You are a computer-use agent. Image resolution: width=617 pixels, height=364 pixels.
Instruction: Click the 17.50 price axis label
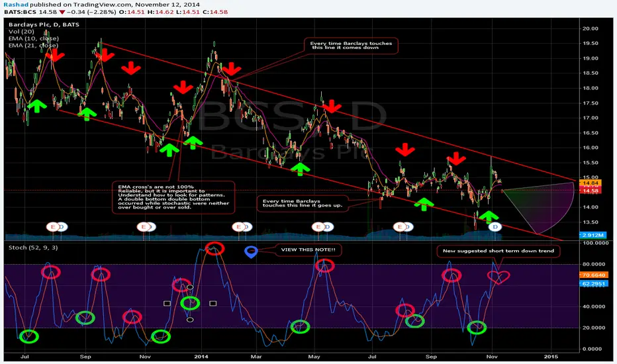pos(591,103)
